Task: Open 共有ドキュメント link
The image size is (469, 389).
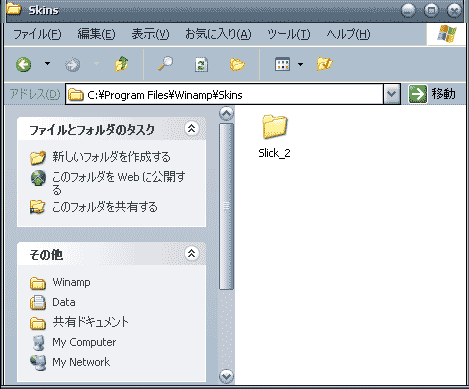Action: coord(90,322)
